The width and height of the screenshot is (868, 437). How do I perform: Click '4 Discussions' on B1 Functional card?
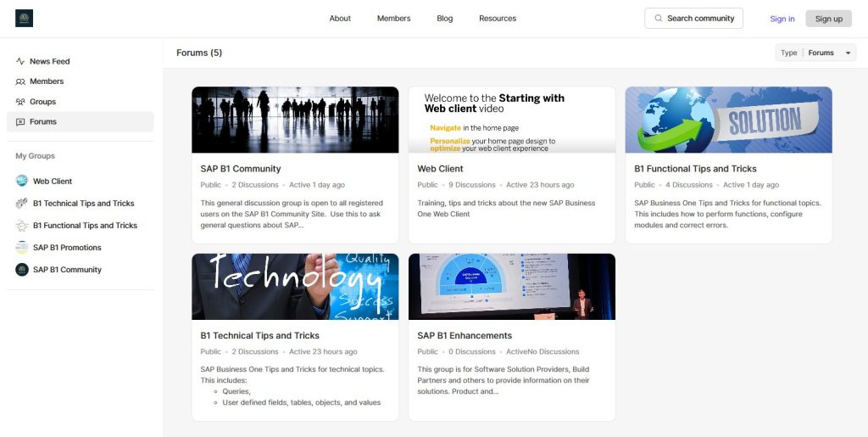point(689,185)
